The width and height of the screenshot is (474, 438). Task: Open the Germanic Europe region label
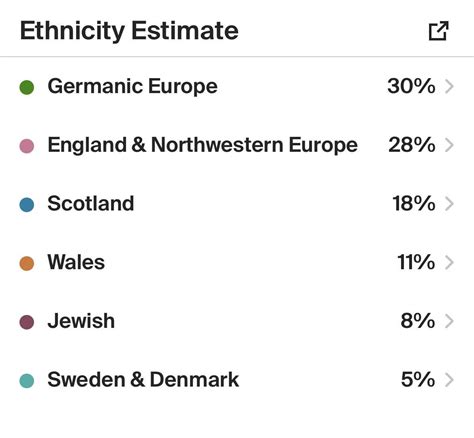click(x=133, y=87)
